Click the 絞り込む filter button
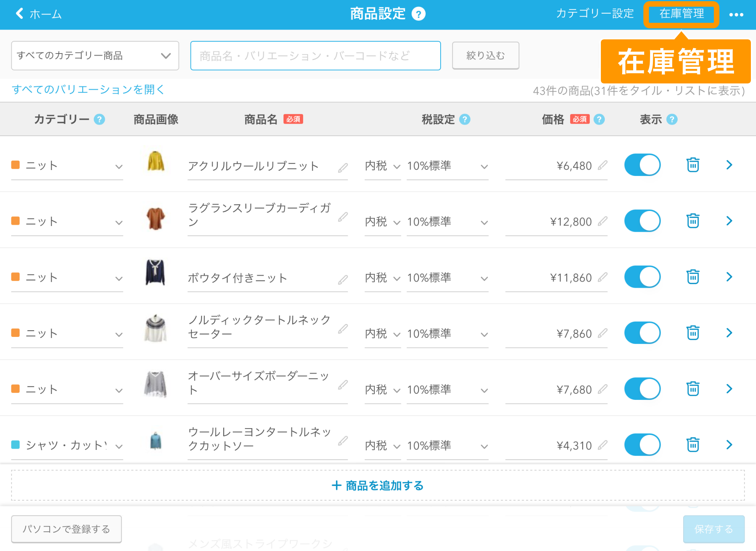 485,55
